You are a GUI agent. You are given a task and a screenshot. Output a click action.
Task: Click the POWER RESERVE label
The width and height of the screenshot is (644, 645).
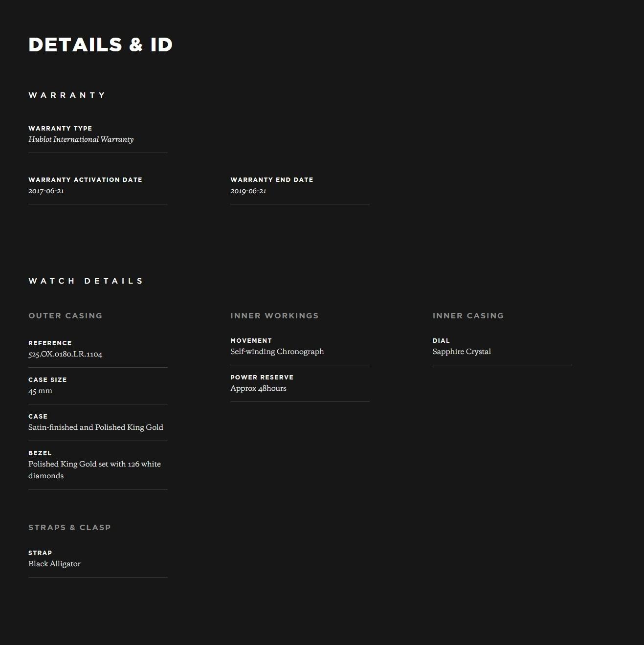tap(262, 377)
